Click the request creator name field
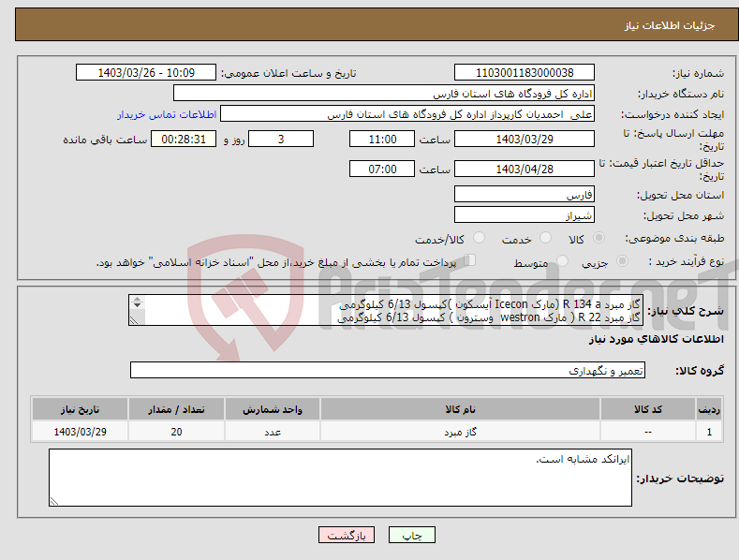The width and height of the screenshot is (739, 560). pos(407,114)
